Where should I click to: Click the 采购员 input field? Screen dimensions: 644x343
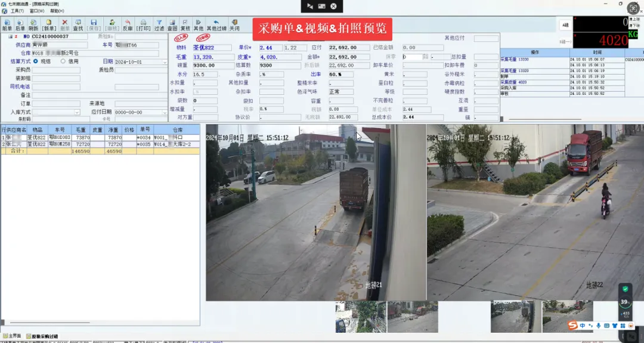point(56,70)
